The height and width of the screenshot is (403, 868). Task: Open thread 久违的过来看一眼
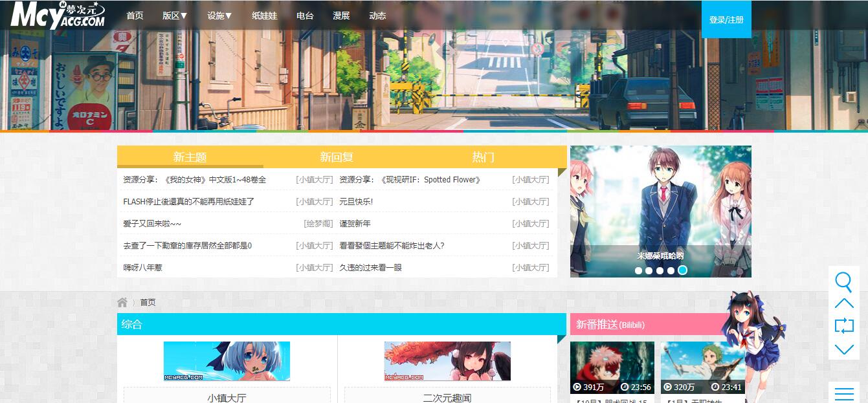pyautogui.click(x=370, y=268)
